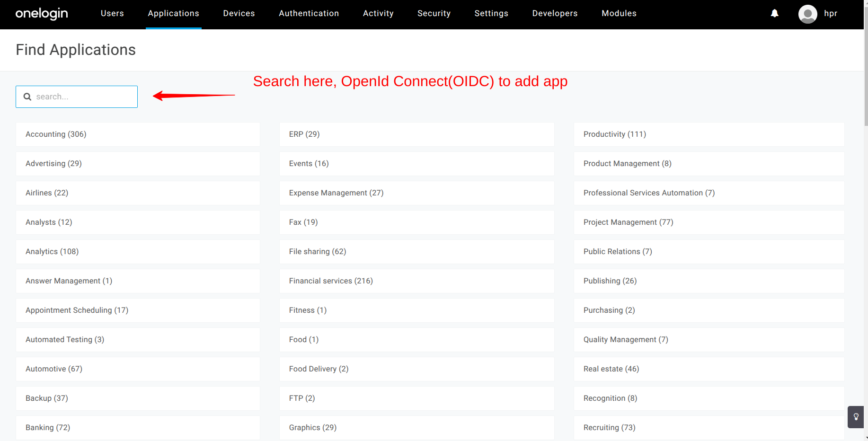Open the Answer Management (1) category
The width and height of the screenshot is (868, 441).
(x=138, y=281)
